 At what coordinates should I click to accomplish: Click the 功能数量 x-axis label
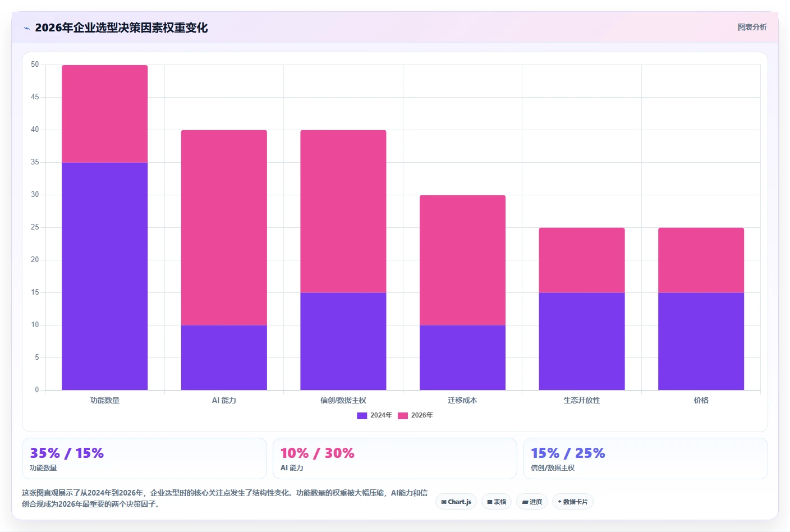[x=105, y=400]
